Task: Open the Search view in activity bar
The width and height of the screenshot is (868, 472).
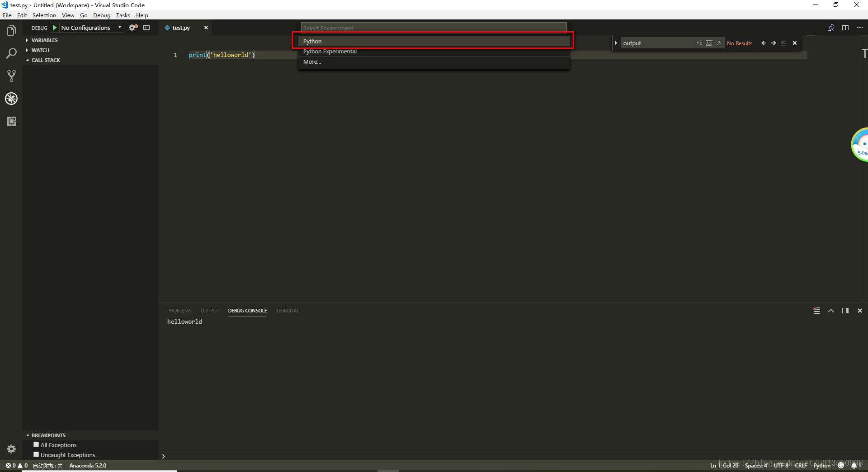Action: pyautogui.click(x=11, y=53)
